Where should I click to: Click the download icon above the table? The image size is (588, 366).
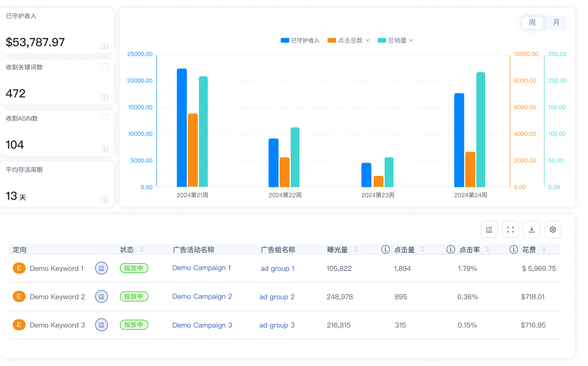point(532,229)
